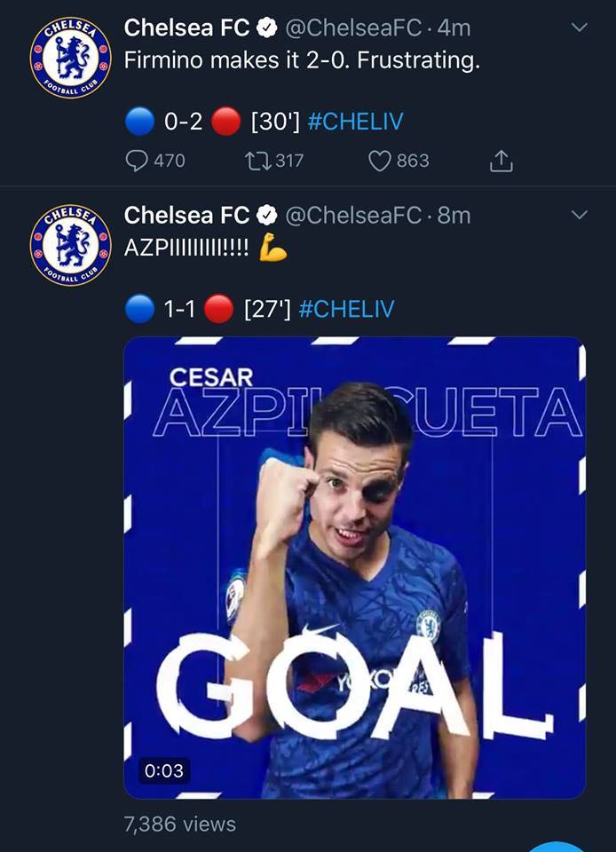Open Chelsea FC avatar on first tweet
The width and height of the screenshot is (616, 852).
coord(70,58)
